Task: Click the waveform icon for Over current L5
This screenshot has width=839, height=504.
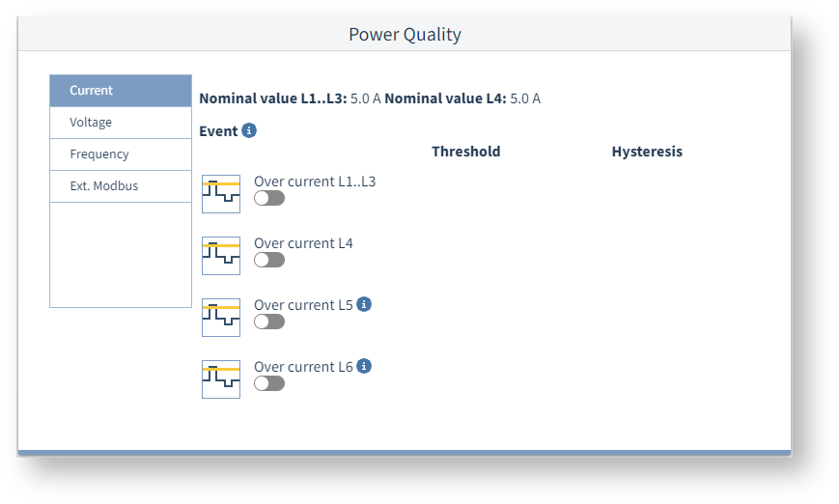Action: (x=221, y=318)
